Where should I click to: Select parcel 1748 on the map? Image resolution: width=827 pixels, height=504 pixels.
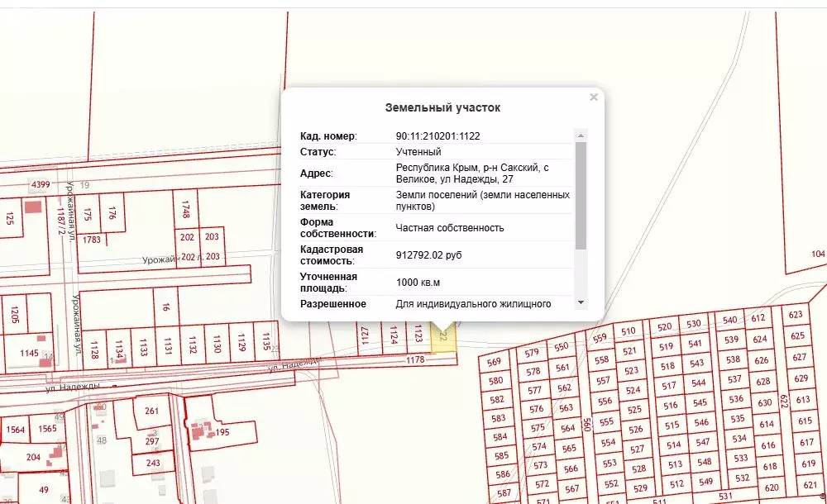click(185, 209)
